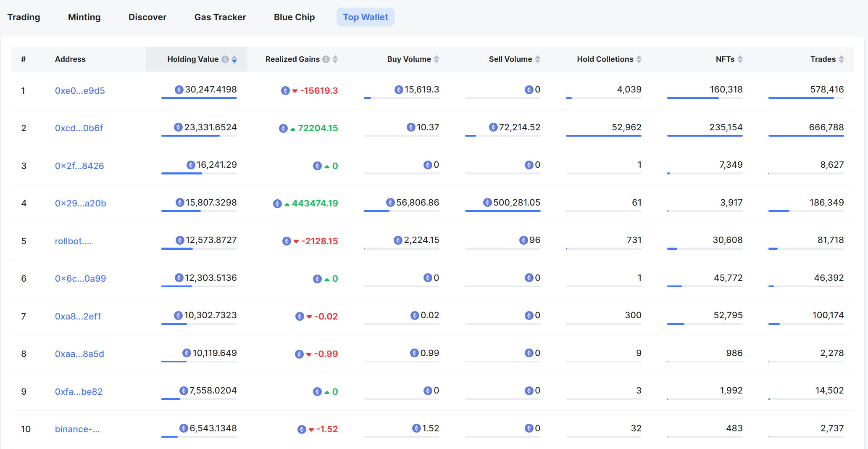Click the Trades column sort arrows
This screenshot has width=868, height=449.
(x=842, y=59)
